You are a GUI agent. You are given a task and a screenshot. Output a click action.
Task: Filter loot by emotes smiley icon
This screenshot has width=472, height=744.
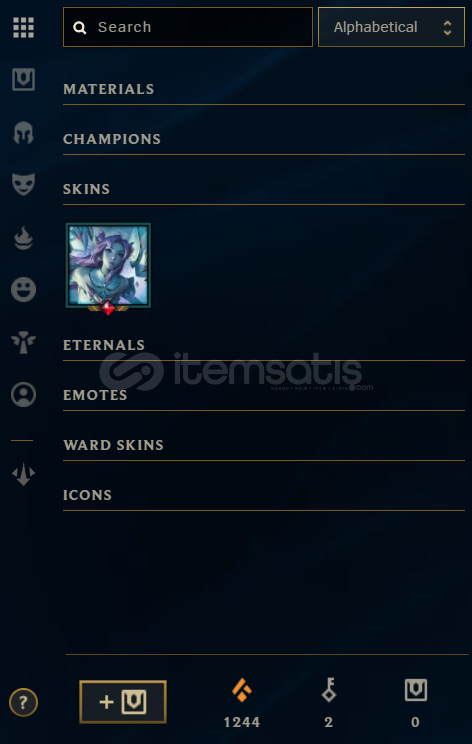(x=23, y=289)
